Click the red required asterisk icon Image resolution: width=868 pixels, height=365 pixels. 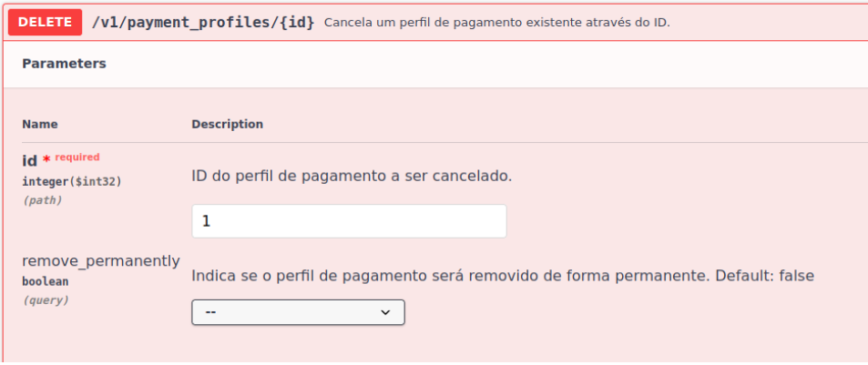tap(46, 159)
